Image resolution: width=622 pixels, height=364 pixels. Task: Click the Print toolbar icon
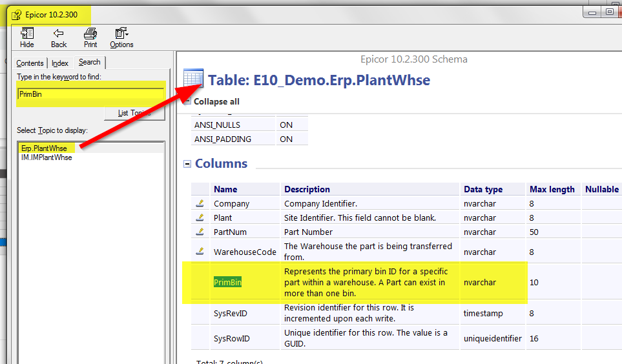tap(90, 37)
